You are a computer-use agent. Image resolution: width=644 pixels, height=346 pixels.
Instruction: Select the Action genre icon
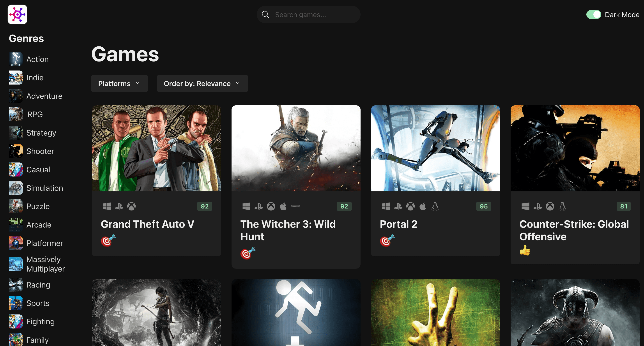pyautogui.click(x=15, y=59)
